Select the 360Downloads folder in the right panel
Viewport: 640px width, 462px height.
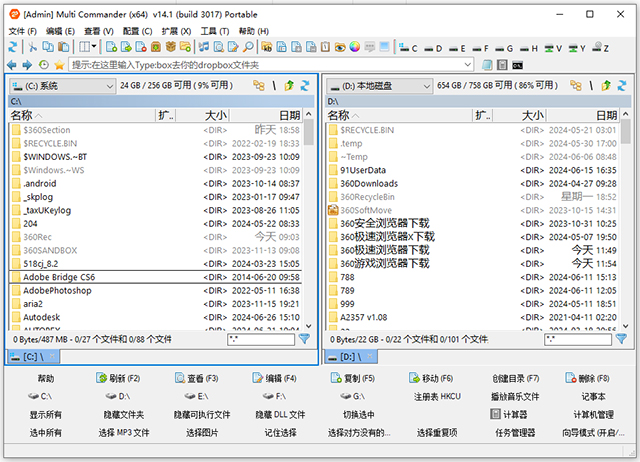[473, 184]
